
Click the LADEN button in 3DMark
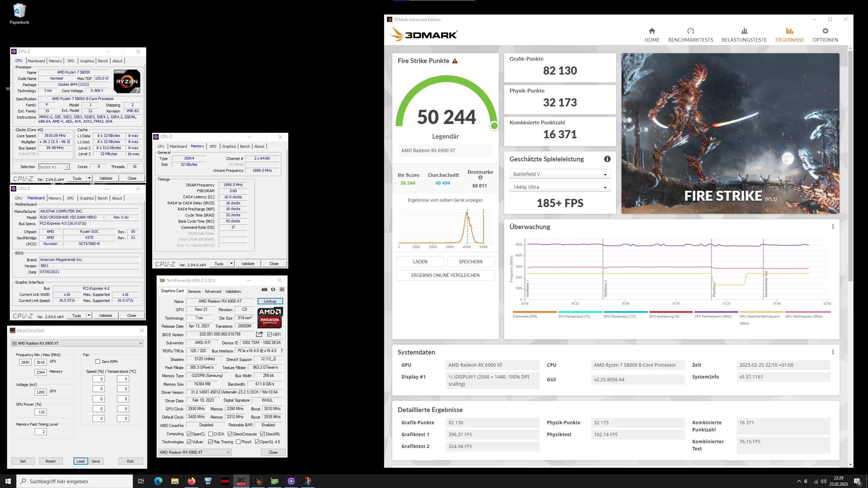pos(420,262)
